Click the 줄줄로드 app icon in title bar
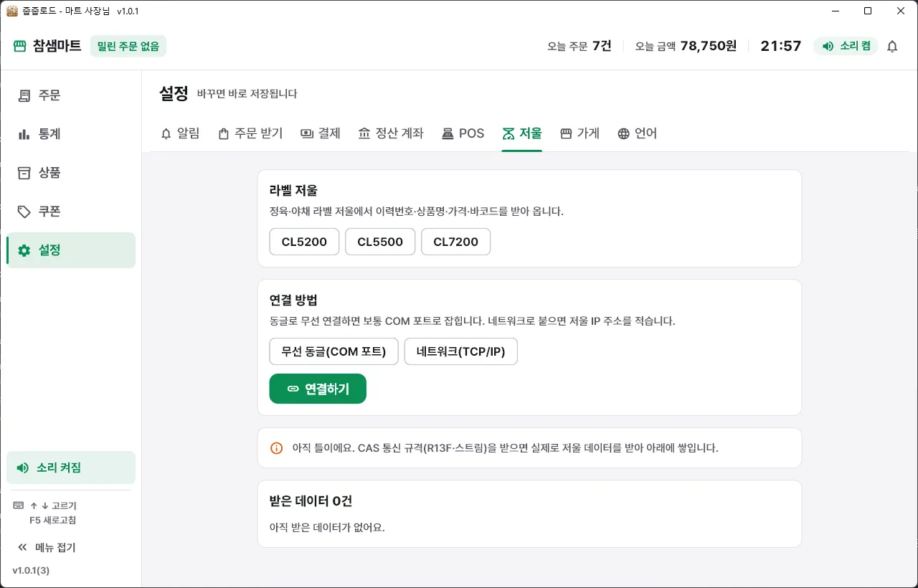Image resolution: width=918 pixels, height=588 pixels. click(11, 11)
